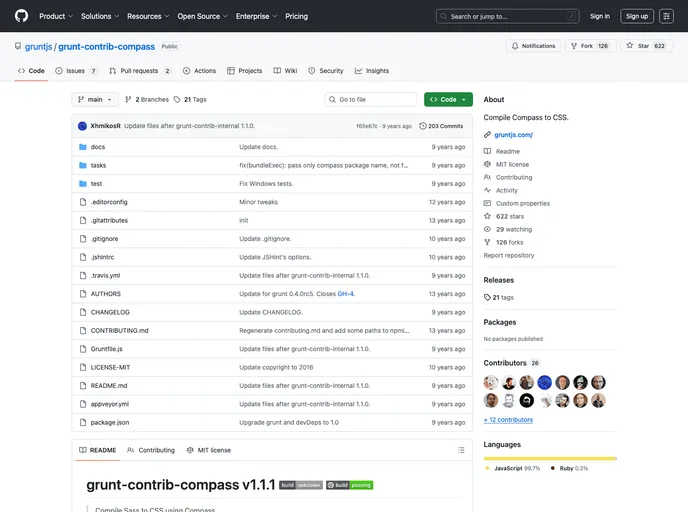Click the book icon beside Readme
The height and width of the screenshot is (512, 688).
click(x=487, y=151)
